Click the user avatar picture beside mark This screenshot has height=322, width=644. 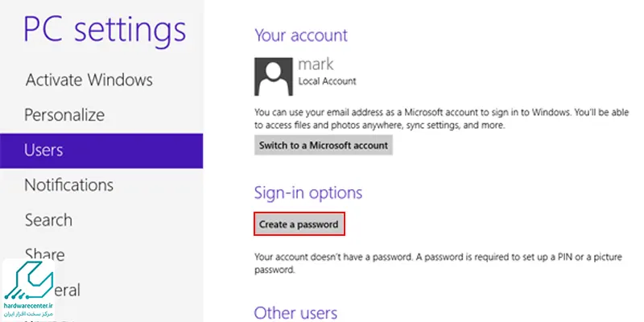coord(274,76)
